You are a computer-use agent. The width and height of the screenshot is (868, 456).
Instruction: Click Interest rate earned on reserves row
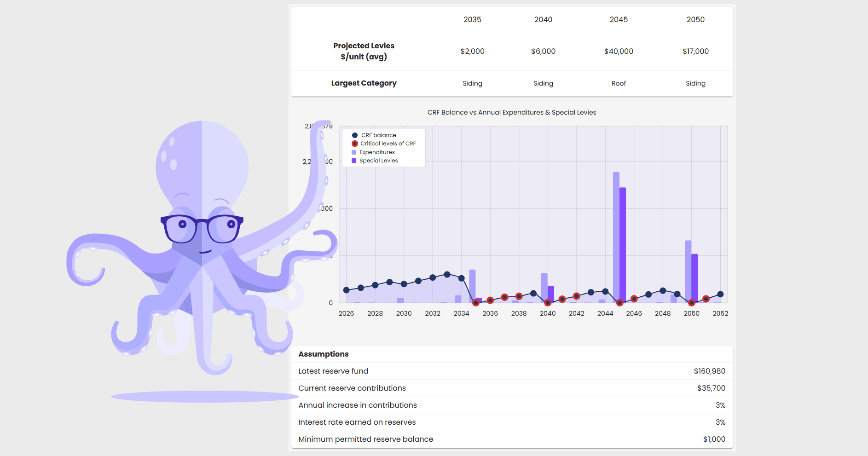click(512, 422)
